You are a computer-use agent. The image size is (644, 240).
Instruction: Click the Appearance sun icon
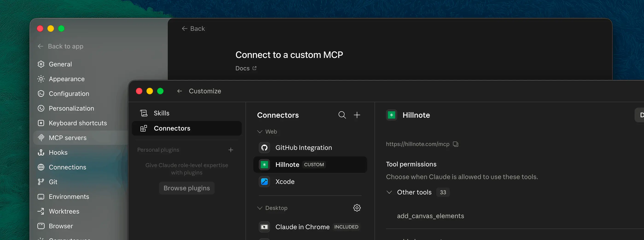[41, 79]
